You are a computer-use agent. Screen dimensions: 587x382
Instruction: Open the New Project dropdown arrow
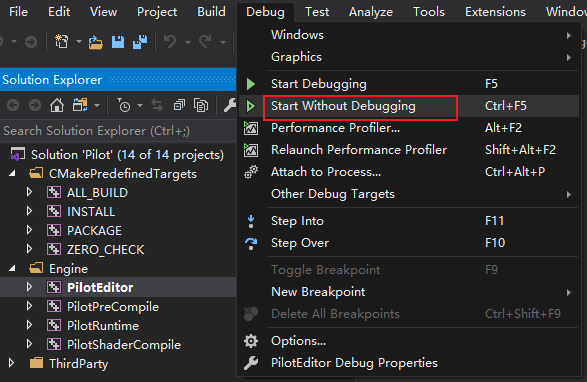(x=79, y=42)
